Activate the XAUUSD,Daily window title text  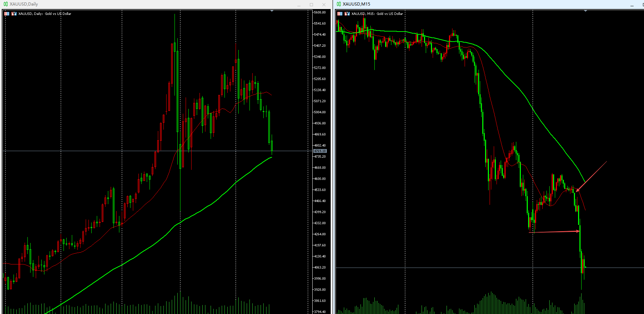24,4
